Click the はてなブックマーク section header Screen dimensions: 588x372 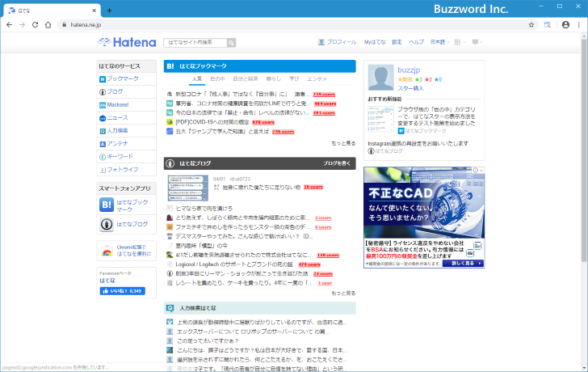tap(259, 66)
